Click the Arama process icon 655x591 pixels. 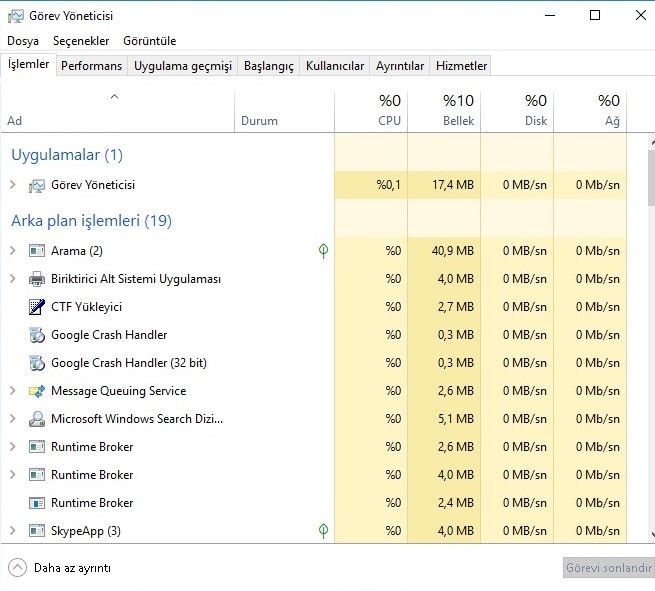click(37, 251)
